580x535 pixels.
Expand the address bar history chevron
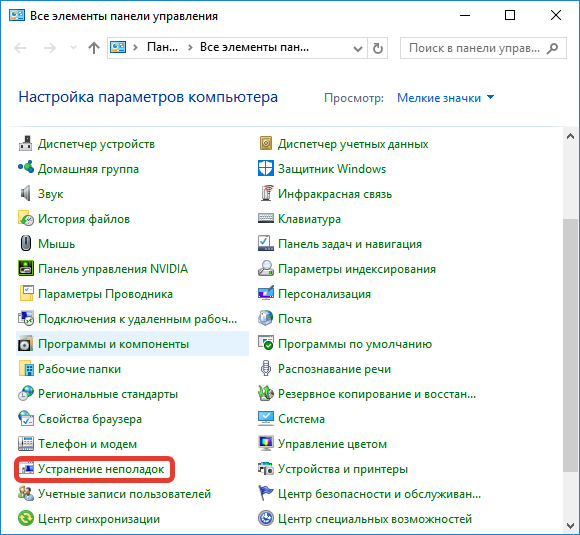pyautogui.click(x=358, y=48)
